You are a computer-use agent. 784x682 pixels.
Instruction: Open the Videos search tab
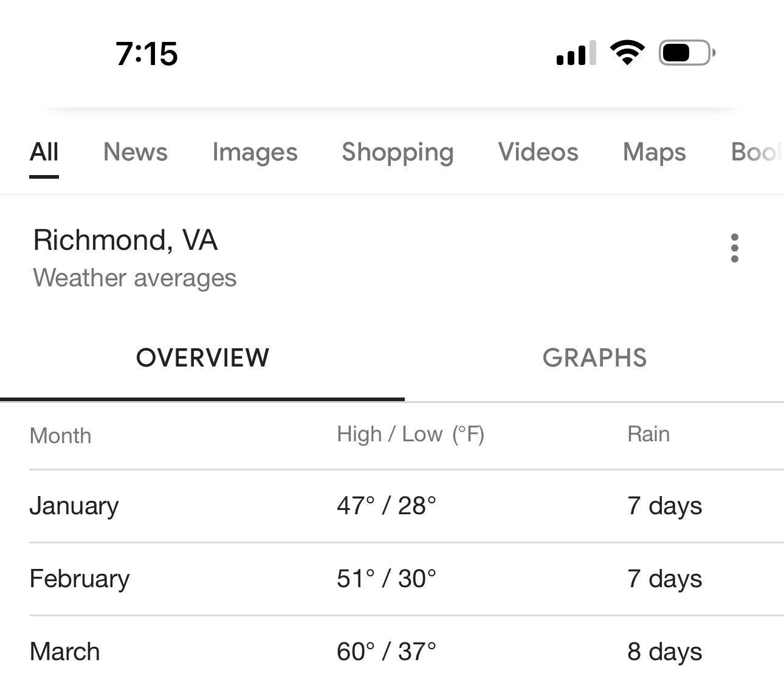[x=538, y=152]
